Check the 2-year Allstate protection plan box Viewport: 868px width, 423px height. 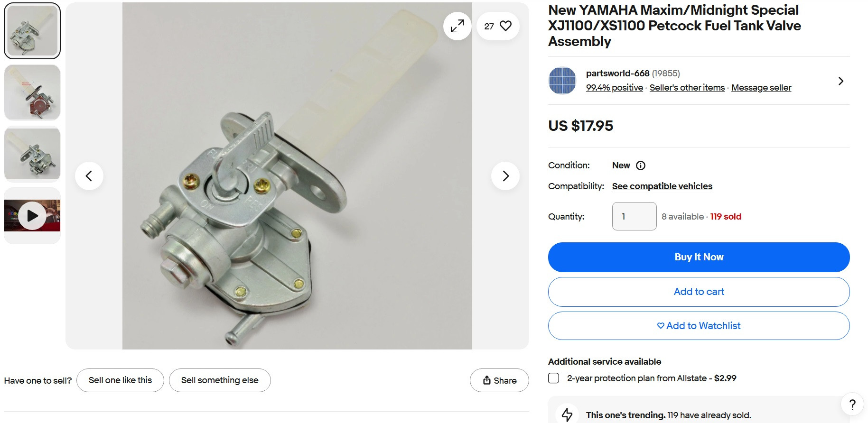(553, 378)
